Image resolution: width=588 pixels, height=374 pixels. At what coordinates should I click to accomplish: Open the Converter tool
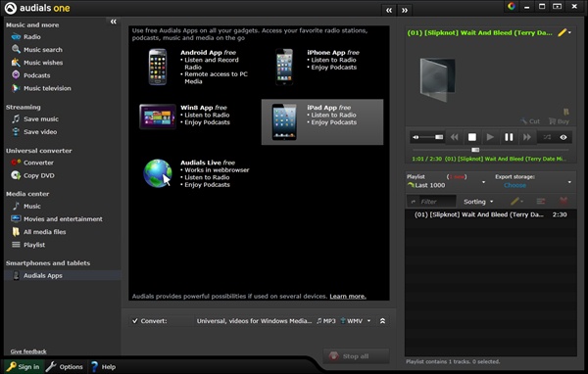coord(32,163)
